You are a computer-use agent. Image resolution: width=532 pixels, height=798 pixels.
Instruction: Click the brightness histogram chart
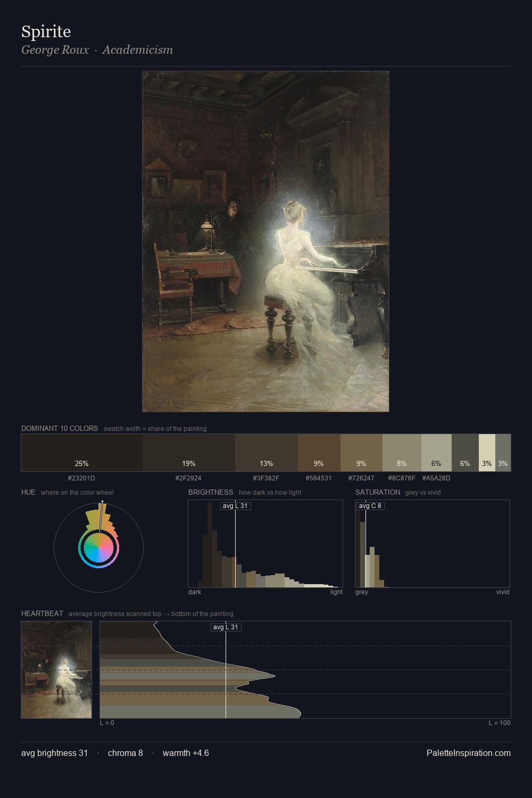point(265,544)
